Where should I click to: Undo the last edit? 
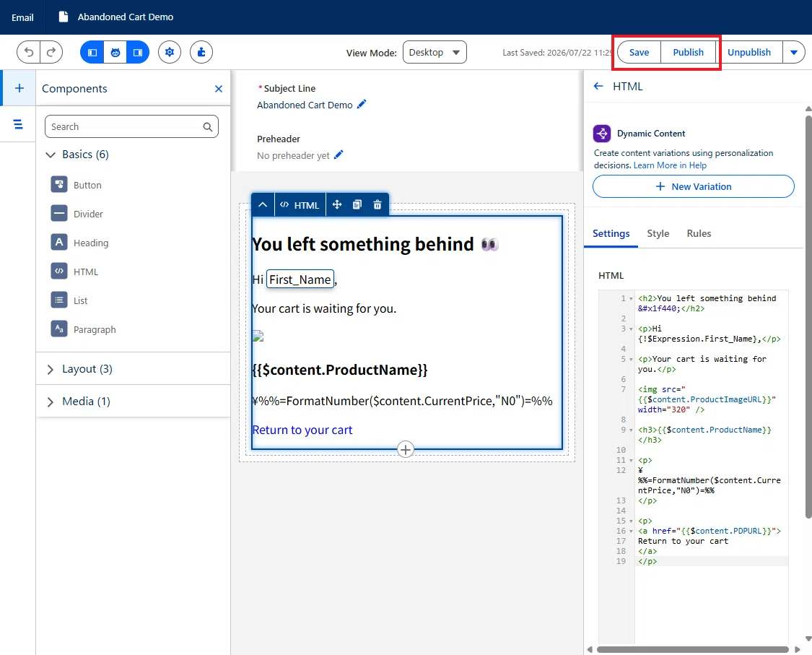pos(29,52)
